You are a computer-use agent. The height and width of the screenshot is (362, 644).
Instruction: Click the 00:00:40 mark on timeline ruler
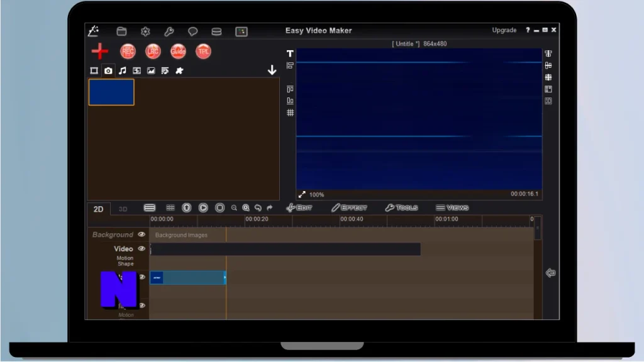tap(352, 219)
